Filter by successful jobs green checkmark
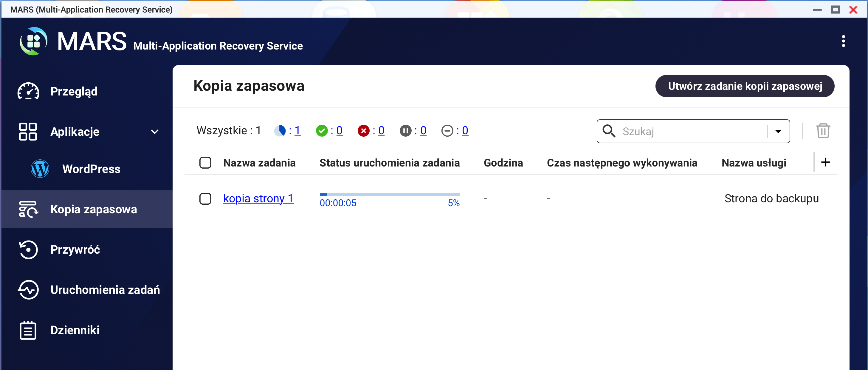 click(321, 130)
